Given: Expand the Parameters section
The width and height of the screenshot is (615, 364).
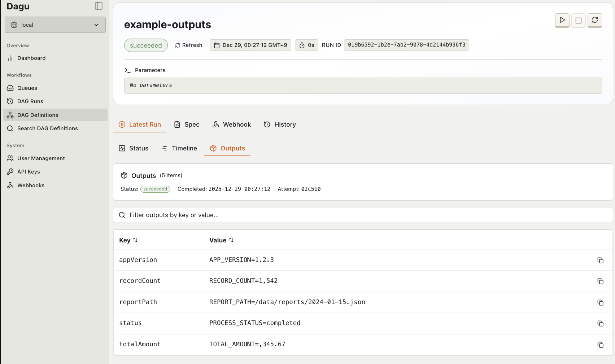Looking at the screenshot, I should tap(145, 70).
